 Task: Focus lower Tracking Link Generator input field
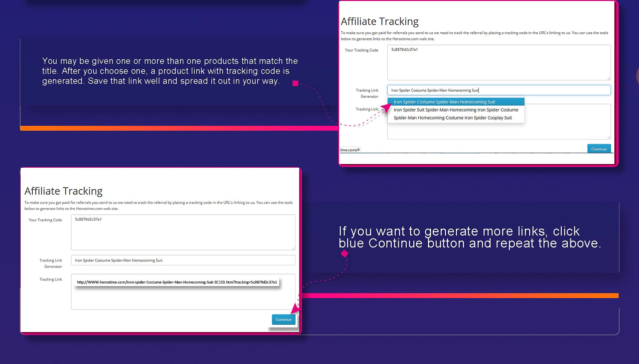pos(183,260)
